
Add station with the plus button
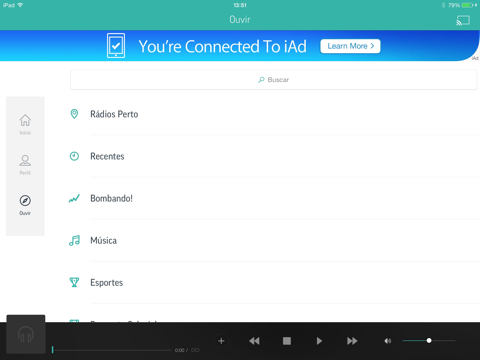[221, 341]
